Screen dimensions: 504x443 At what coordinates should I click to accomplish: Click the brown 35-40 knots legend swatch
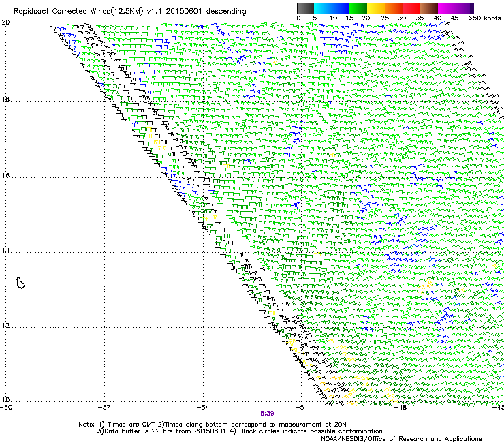(429, 8)
